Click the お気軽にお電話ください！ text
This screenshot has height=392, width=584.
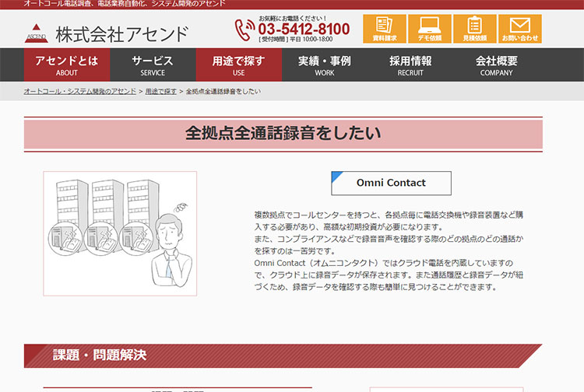[x=293, y=18]
